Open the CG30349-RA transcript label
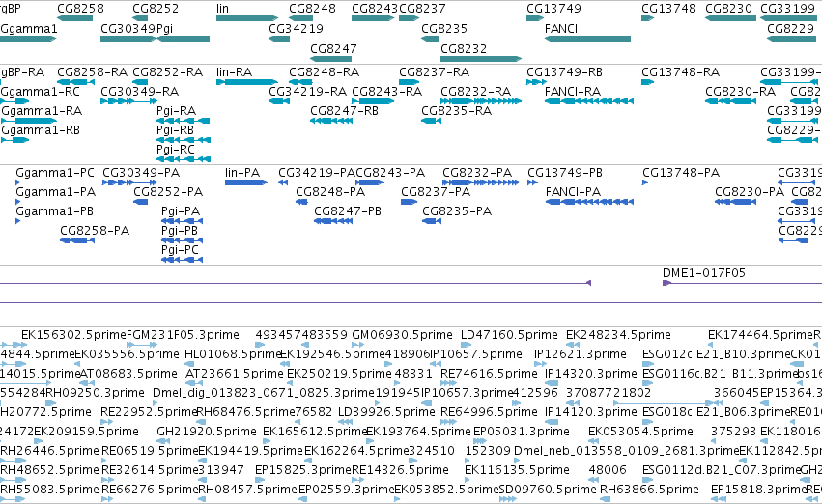The height and width of the screenshot is (504, 822). (x=139, y=92)
